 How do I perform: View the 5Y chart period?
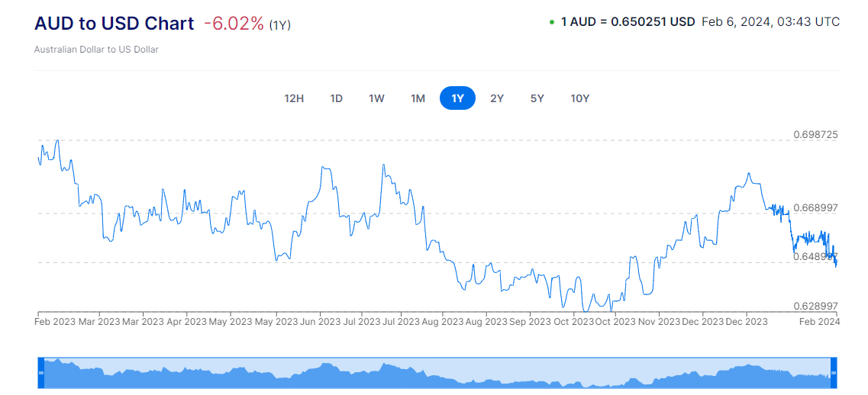[x=537, y=98]
